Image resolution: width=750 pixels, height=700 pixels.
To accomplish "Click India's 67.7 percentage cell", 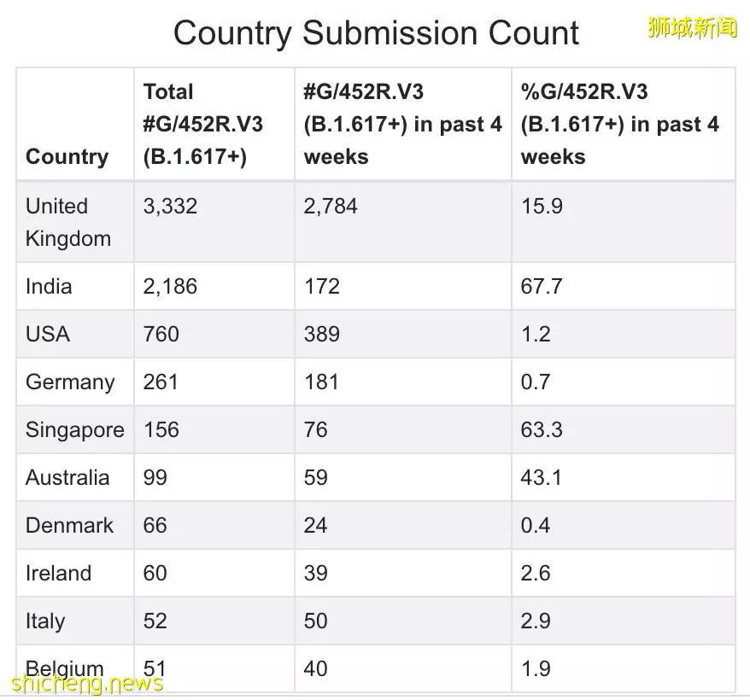I will pyautogui.click(x=624, y=287).
